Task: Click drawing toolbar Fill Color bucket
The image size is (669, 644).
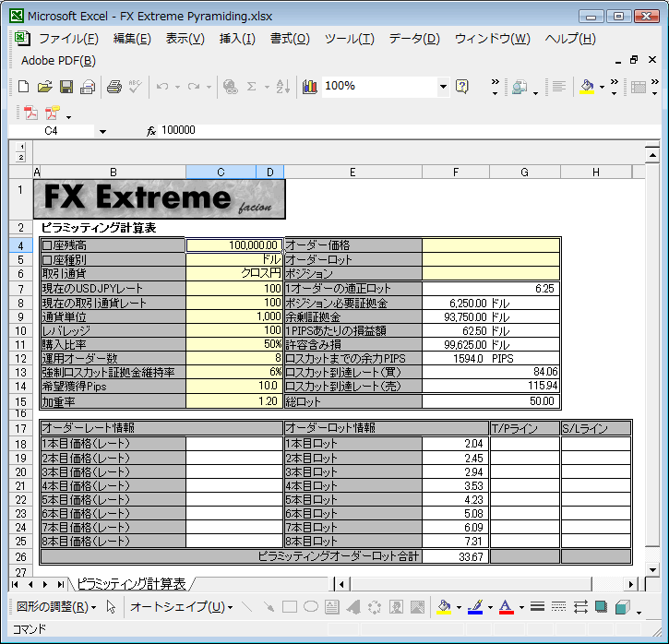Action: pyautogui.click(x=444, y=607)
